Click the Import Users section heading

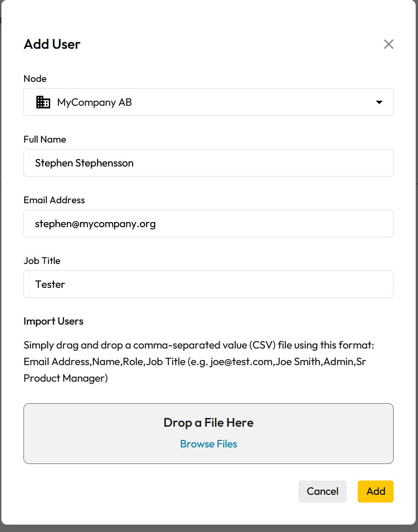[53, 321]
